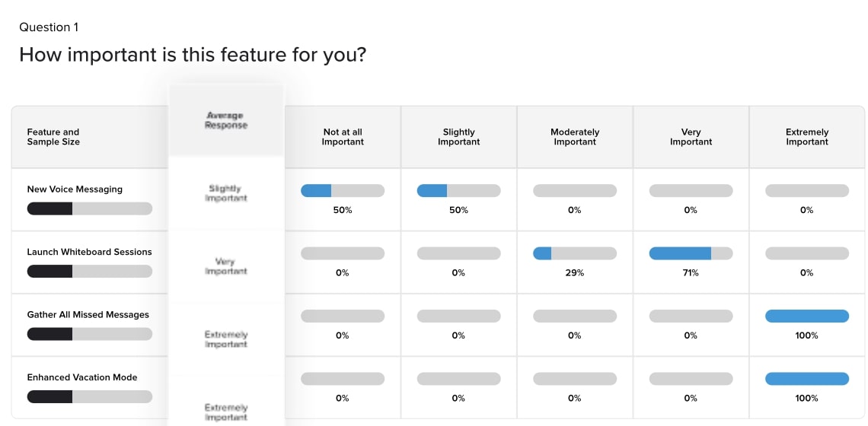Screen dimensions: 868x426
Task: Click the New Voice Messaging feature label
Action: tap(75, 189)
